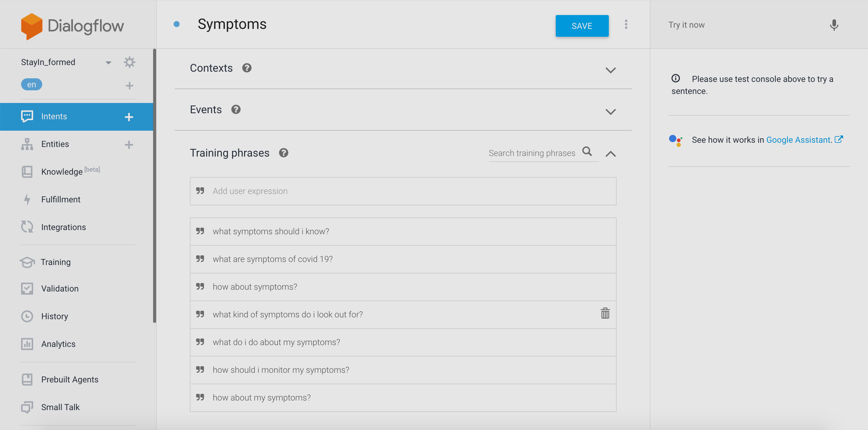
Task: Click the agent settings gear icon
Action: (129, 62)
